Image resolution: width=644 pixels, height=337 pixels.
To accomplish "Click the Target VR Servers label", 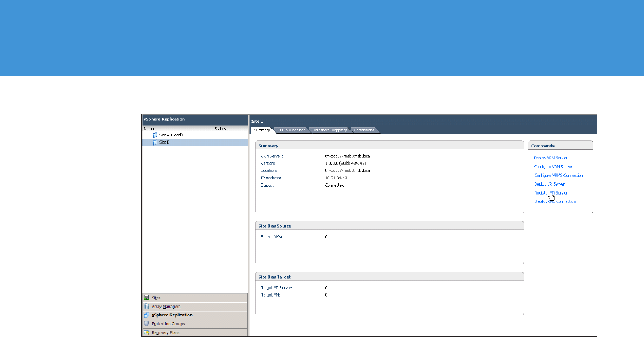I will (278, 288).
